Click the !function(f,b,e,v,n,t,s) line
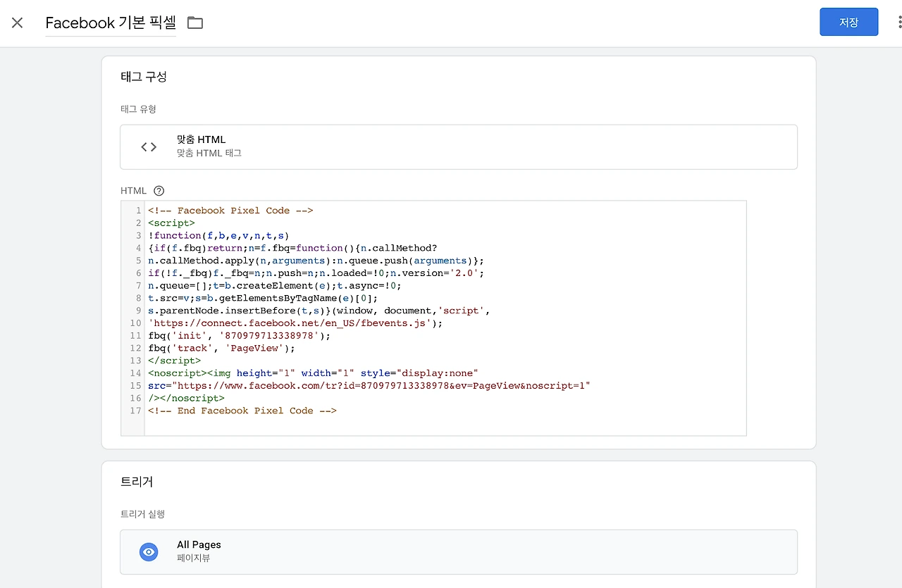 click(218, 236)
